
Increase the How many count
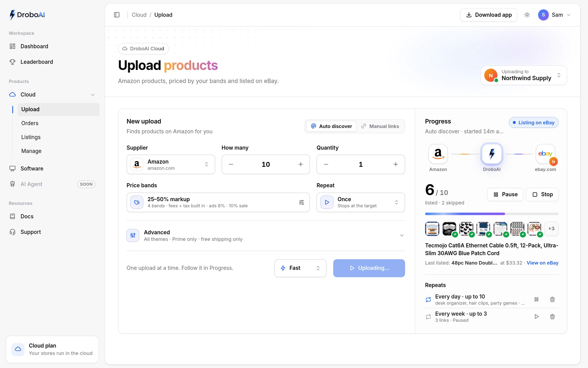301,164
